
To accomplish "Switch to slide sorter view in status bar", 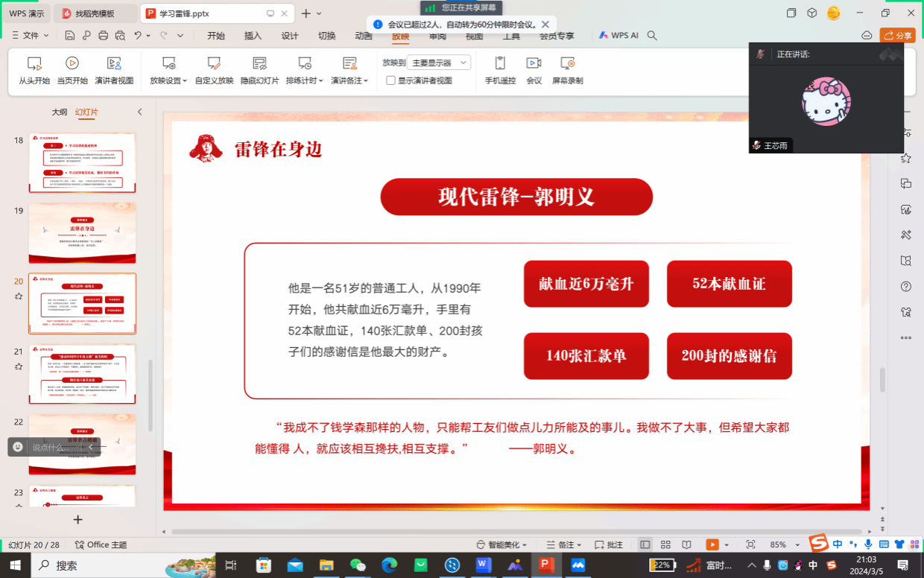I will [665, 544].
